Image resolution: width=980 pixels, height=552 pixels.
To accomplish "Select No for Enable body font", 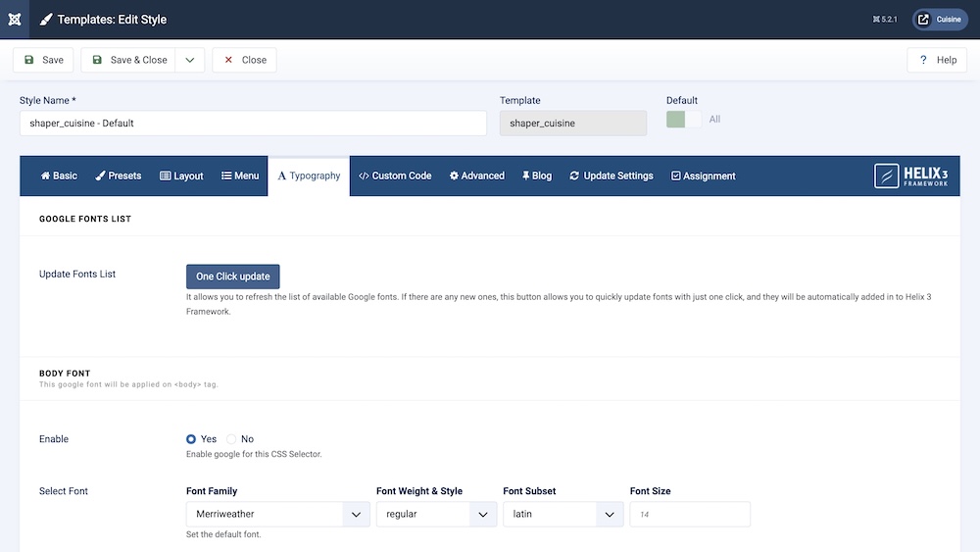I will [232, 439].
